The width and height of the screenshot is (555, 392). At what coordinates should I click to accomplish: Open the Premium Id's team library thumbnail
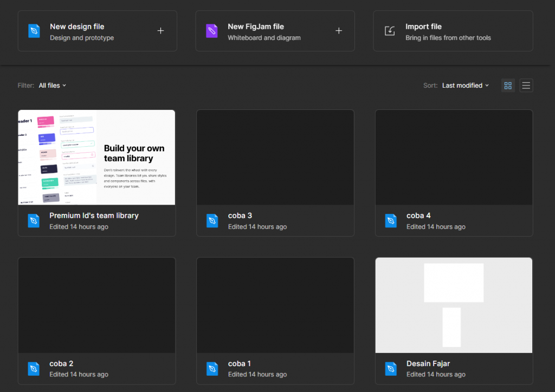(x=96, y=158)
